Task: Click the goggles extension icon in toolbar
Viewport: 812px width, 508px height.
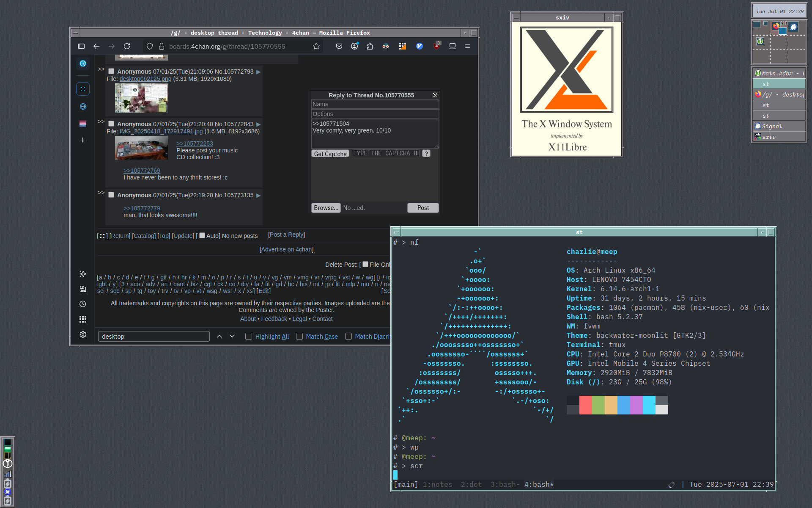Action: 386,46
